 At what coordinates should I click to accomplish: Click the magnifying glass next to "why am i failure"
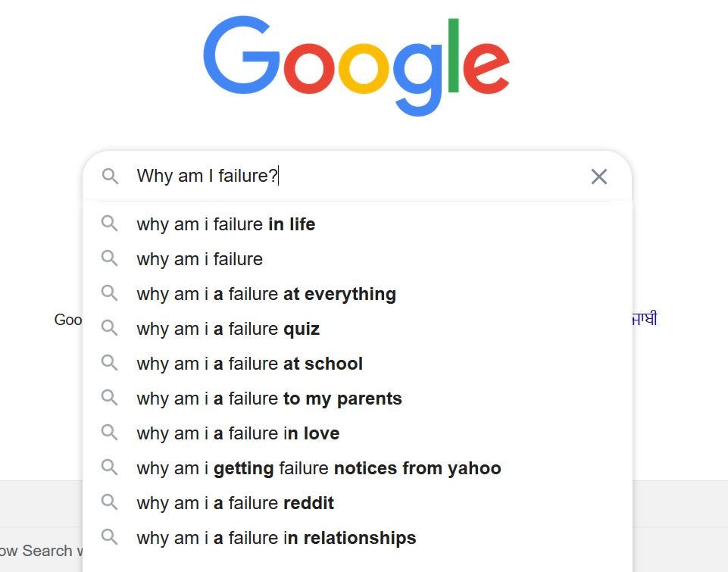click(x=110, y=259)
